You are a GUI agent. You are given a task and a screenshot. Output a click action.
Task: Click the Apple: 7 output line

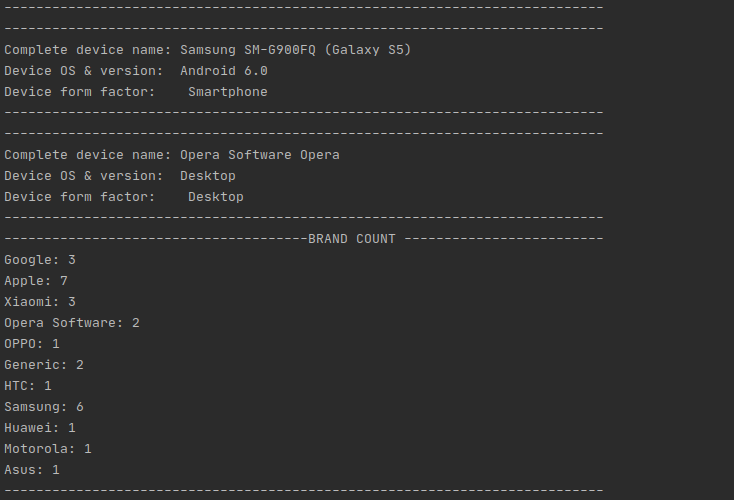pos(36,281)
